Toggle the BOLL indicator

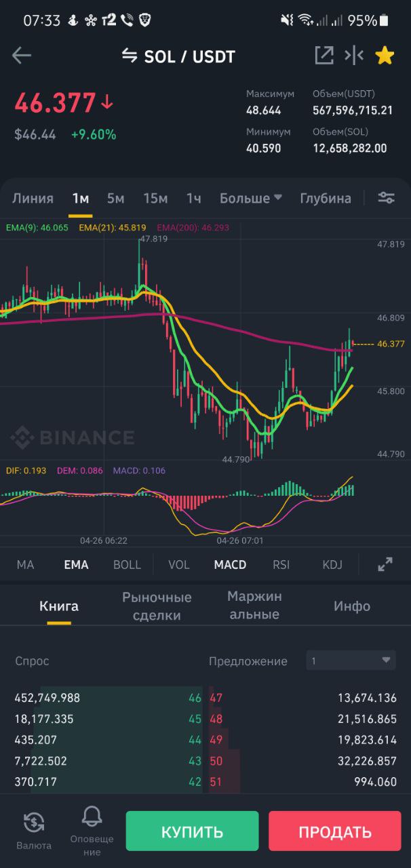coord(127,564)
